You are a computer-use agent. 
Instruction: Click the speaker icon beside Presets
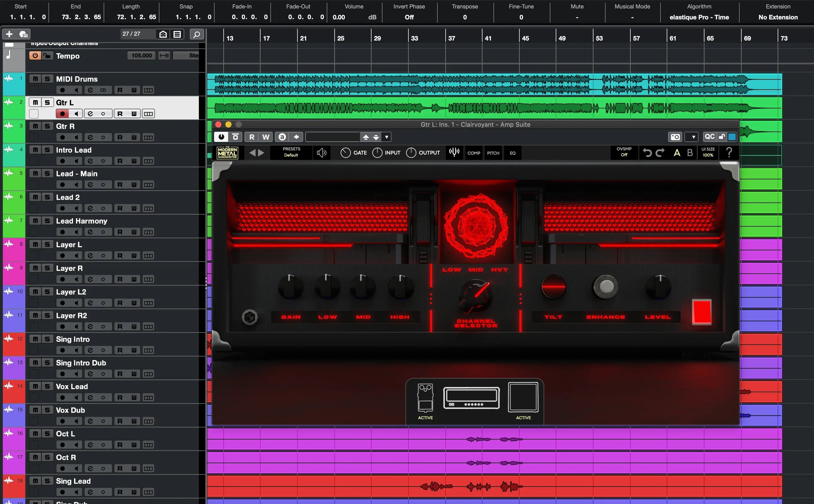[x=321, y=153]
